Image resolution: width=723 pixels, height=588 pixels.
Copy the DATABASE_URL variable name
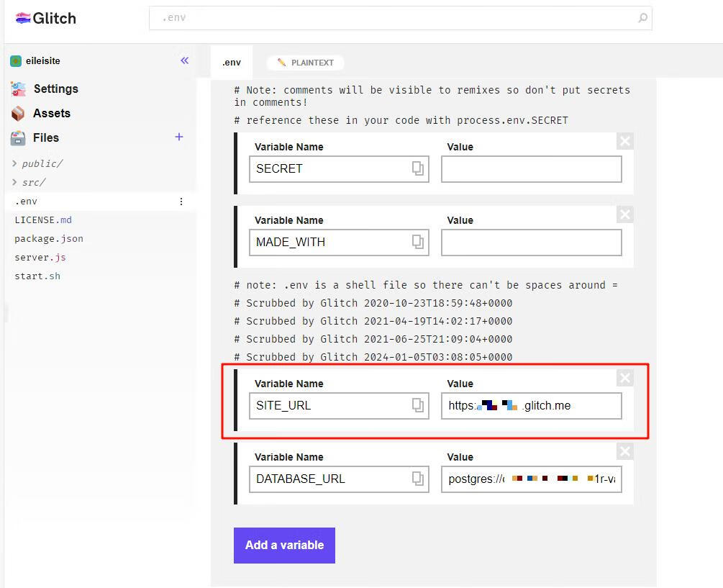[417, 479]
